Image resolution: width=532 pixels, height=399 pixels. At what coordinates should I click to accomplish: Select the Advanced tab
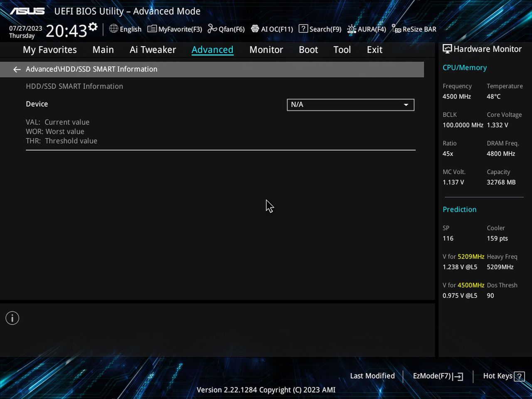212,50
